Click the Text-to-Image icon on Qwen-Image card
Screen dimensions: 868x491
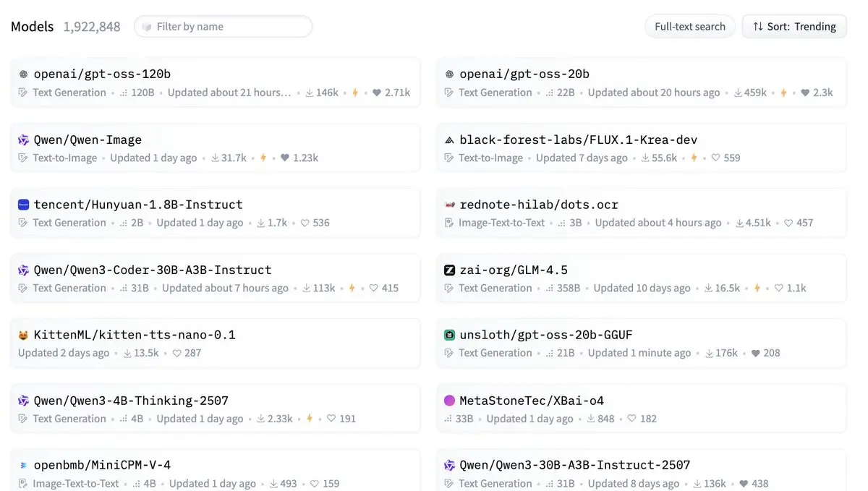[x=23, y=158]
